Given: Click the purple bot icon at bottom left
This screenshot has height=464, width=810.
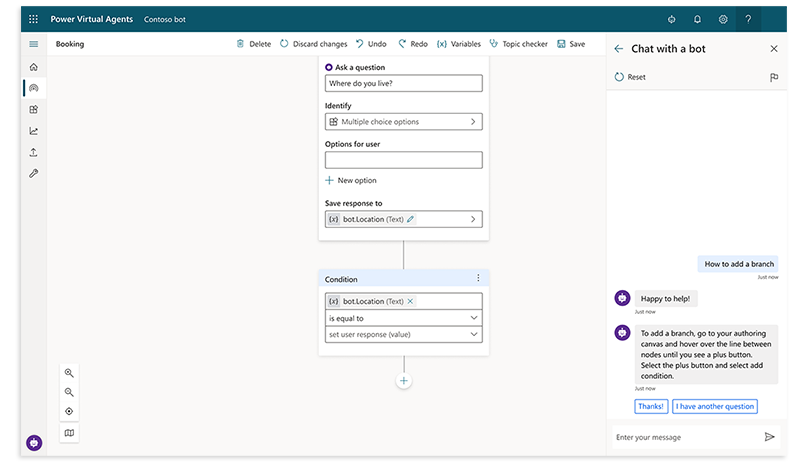Looking at the screenshot, I should [x=34, y=442].
